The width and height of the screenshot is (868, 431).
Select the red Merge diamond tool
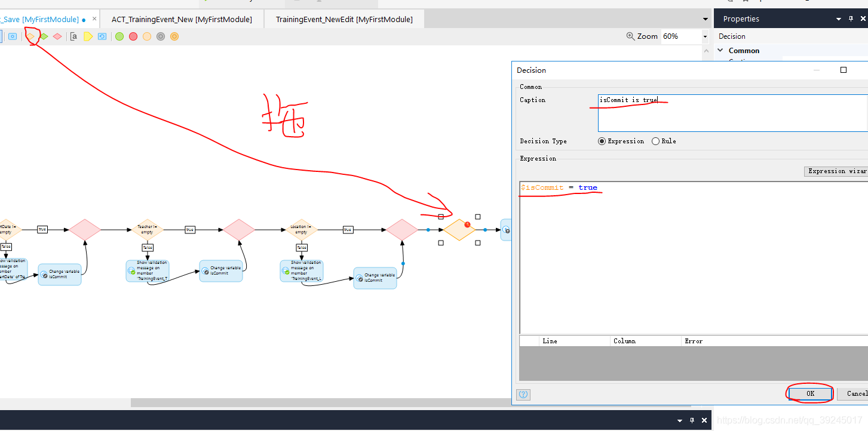click(57, 36)
